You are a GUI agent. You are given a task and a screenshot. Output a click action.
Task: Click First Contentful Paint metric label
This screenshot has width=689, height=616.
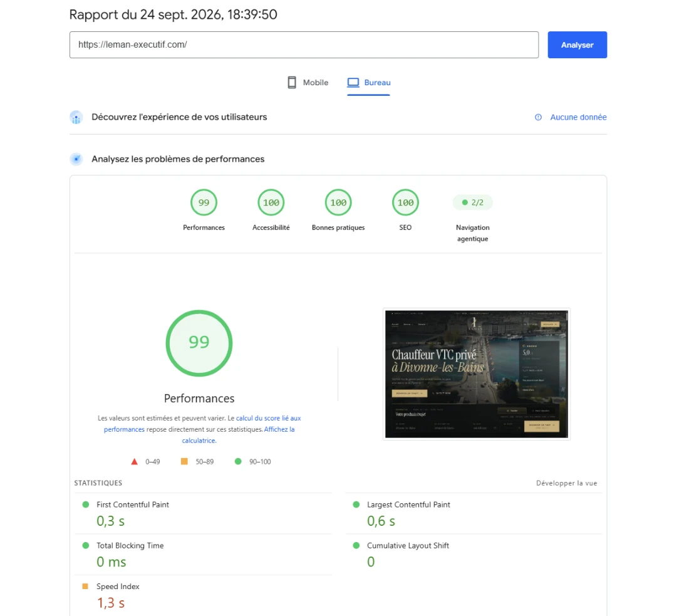click(x=133, y=504)
